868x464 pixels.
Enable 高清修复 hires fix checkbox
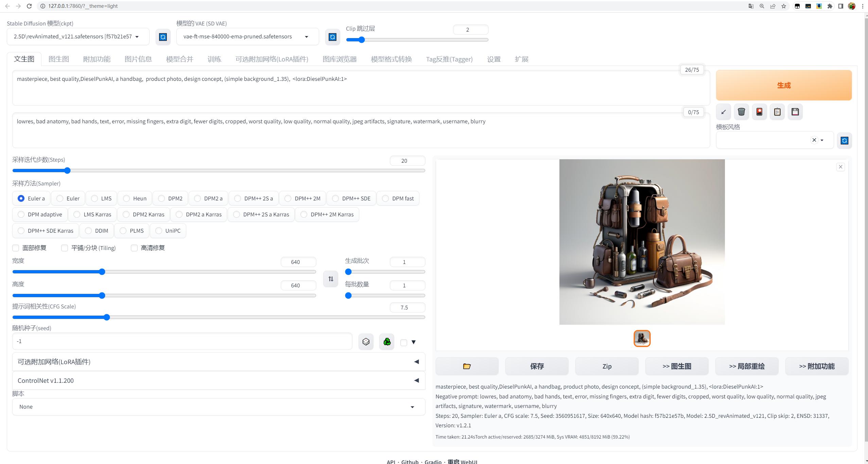click(x=134, y=248)
